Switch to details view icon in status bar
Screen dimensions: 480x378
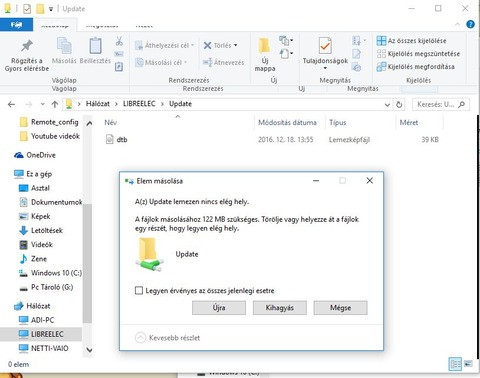tap(455, 364)
